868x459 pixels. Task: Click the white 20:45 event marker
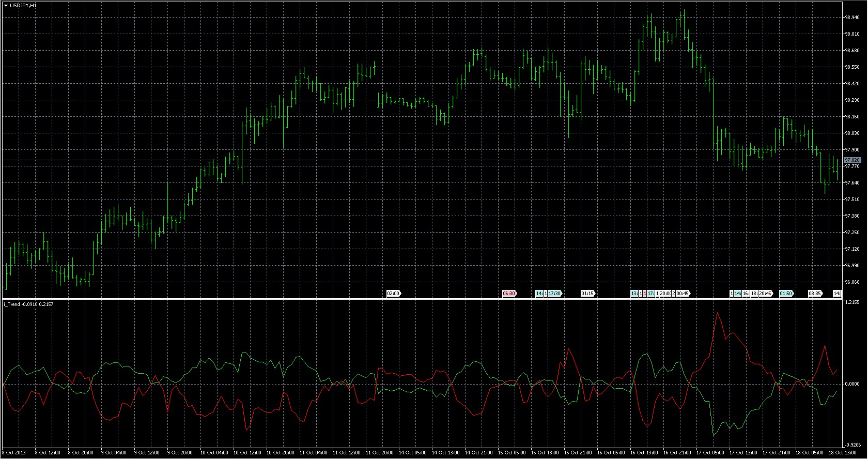765,294
